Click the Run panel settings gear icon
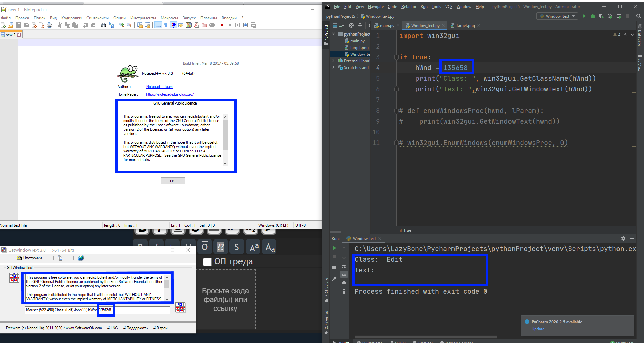Screen dimensions: 644x343 pyautogui.click(x=623, y=238)
